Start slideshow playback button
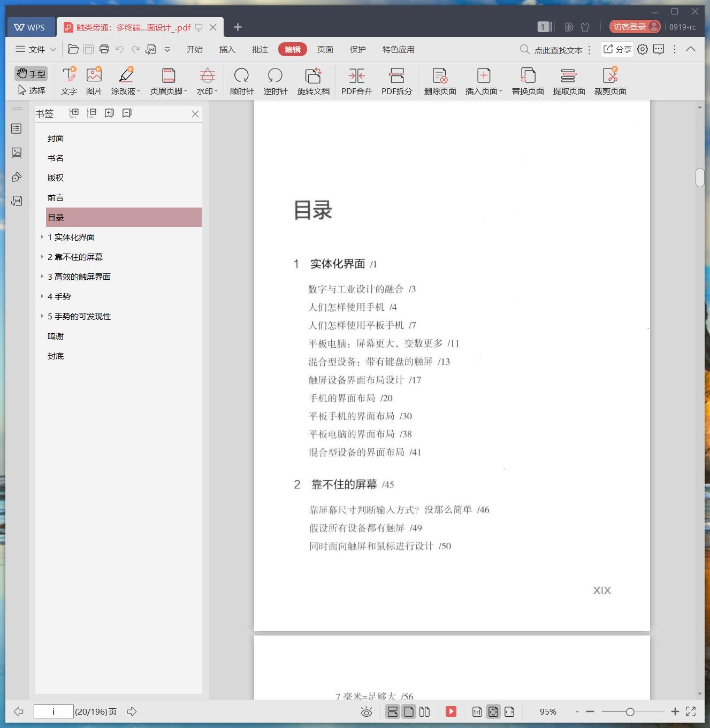Image resolution: width=710 pixels, height=728 pixels. [x=451, y=711]
